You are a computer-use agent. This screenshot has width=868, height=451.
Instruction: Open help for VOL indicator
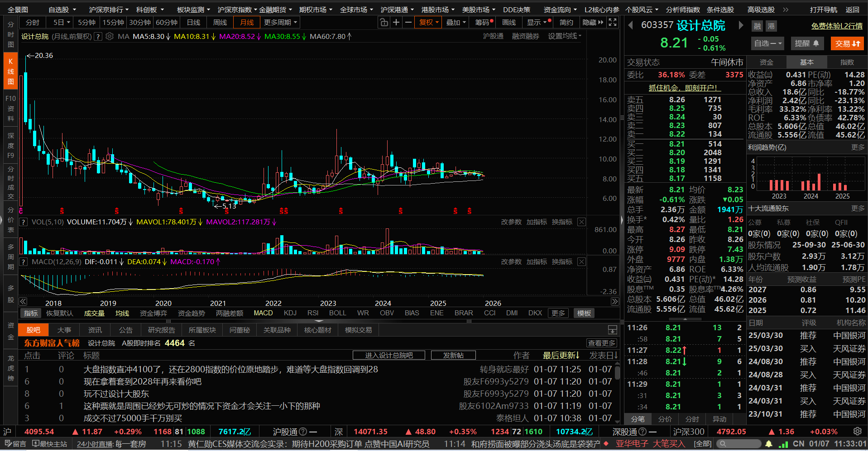[x=24, y=222]
